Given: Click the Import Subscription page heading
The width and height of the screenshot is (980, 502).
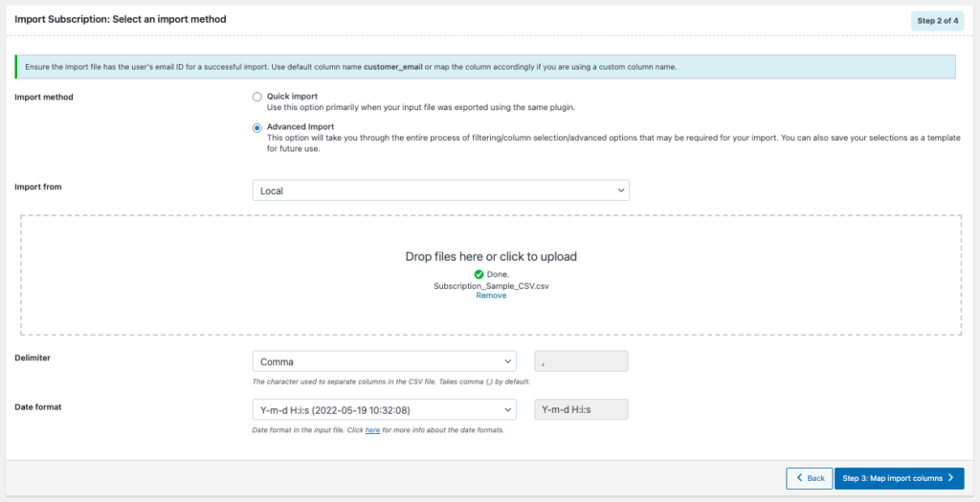Looking at the screenshot, I should [121, 18].
